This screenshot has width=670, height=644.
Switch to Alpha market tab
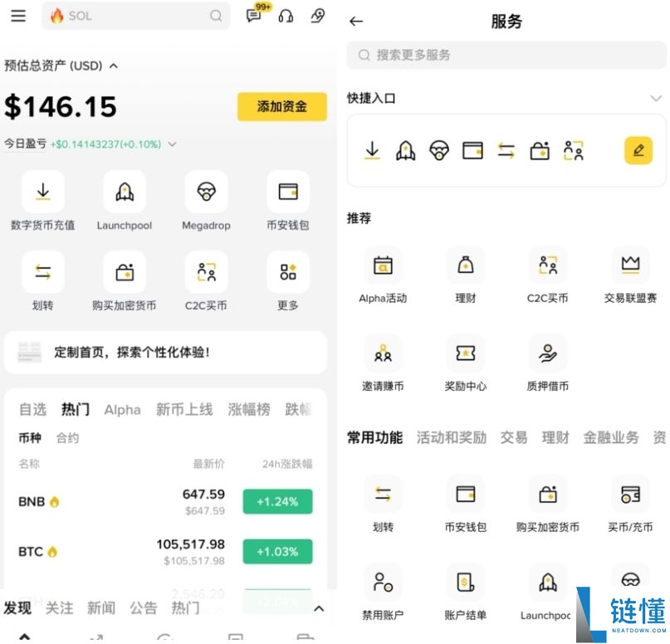click(122, 409)
